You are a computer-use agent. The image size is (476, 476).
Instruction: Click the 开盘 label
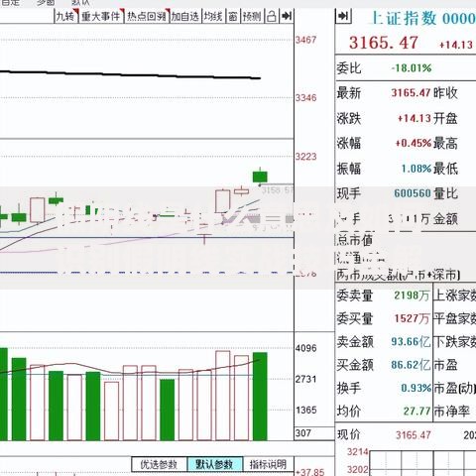[x=445, y=118]
